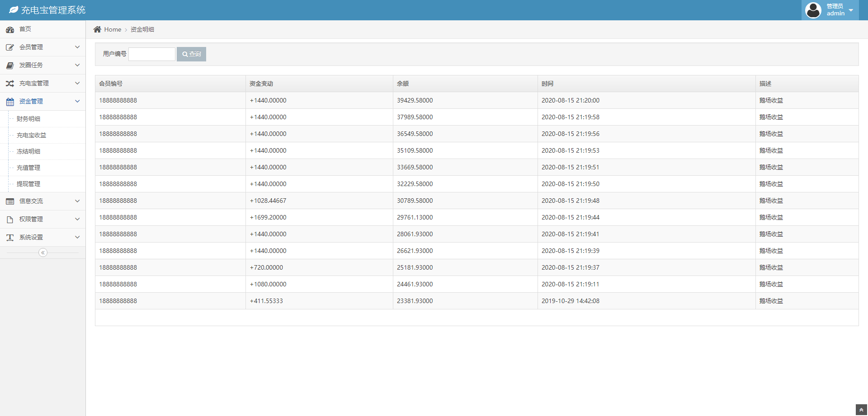The image size is (868, 416).
Task: Click the file icon beside 权限管理
Action: (10, 220)
